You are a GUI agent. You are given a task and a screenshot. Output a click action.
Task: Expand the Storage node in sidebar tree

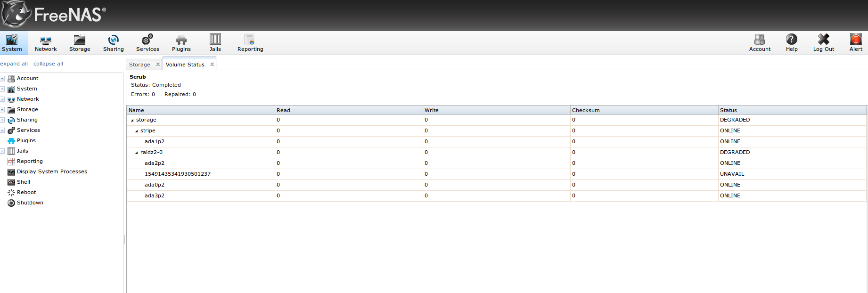[2, 110]
